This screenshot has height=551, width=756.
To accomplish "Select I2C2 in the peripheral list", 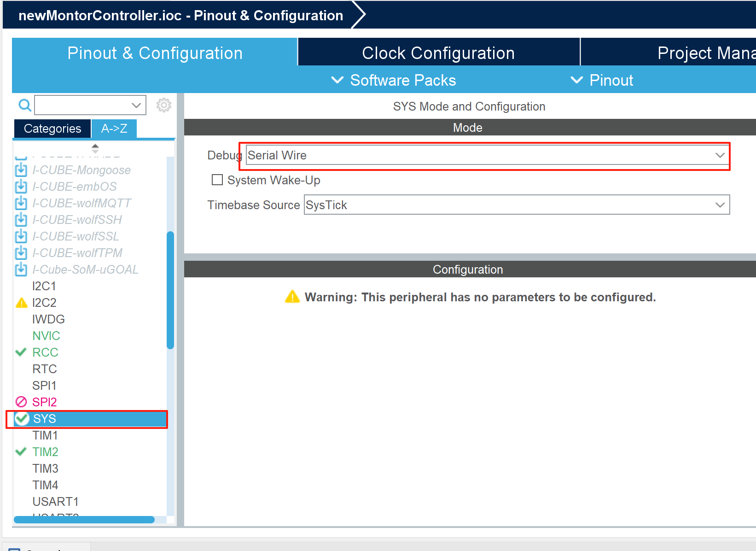I will [44, 303].
